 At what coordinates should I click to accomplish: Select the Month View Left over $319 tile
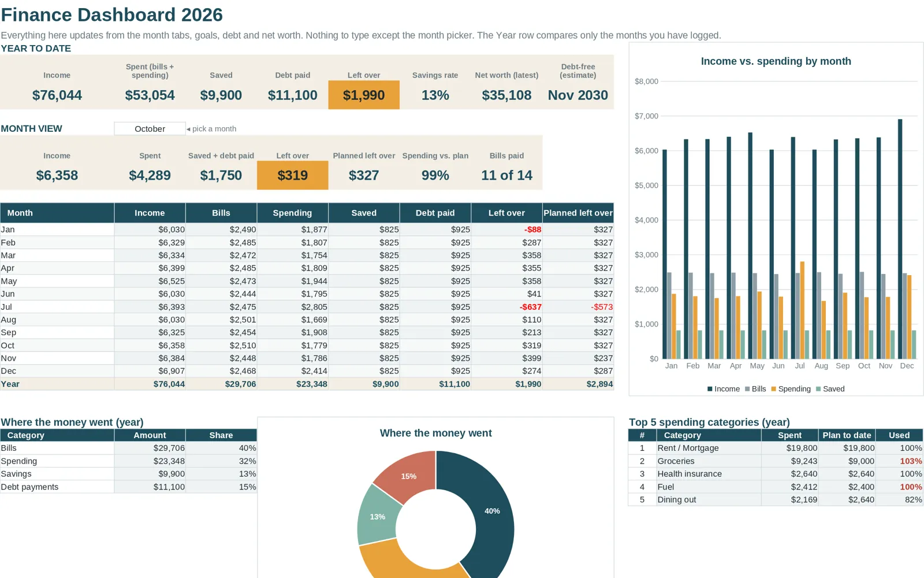point(293,175)
